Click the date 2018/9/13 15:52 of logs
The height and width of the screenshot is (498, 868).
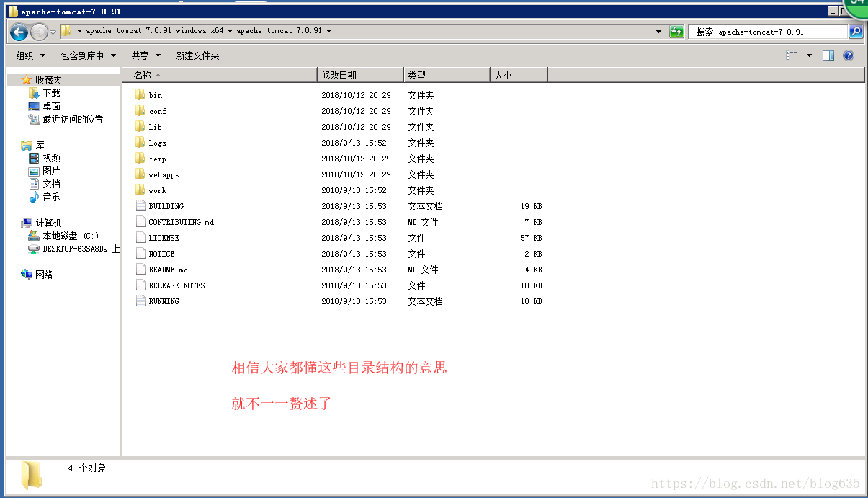pos(354,143)
